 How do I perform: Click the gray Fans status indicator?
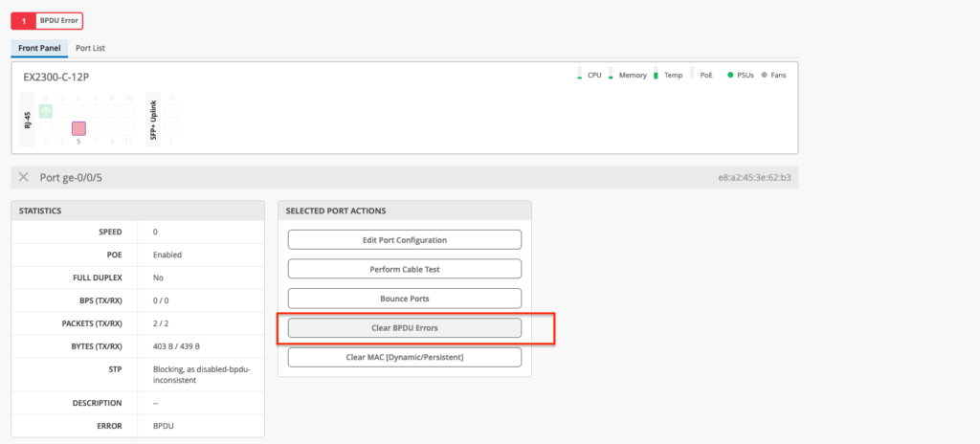pos(765,75)
